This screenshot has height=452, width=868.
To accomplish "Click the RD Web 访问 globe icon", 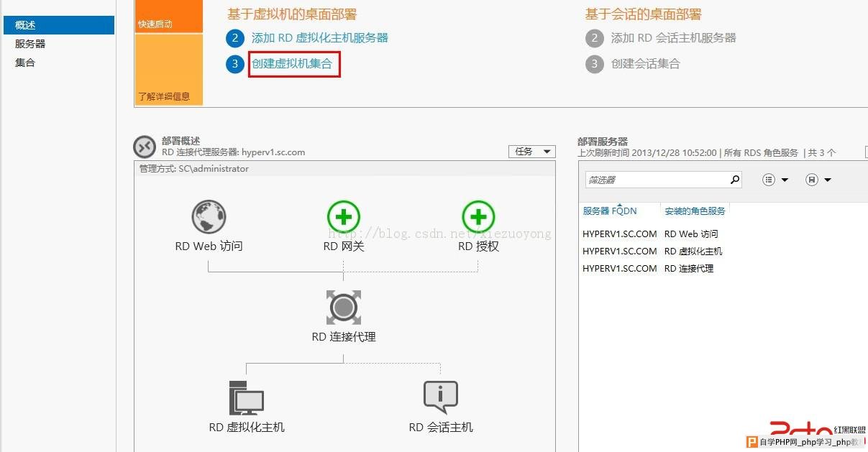I will (x=209, y=216).
